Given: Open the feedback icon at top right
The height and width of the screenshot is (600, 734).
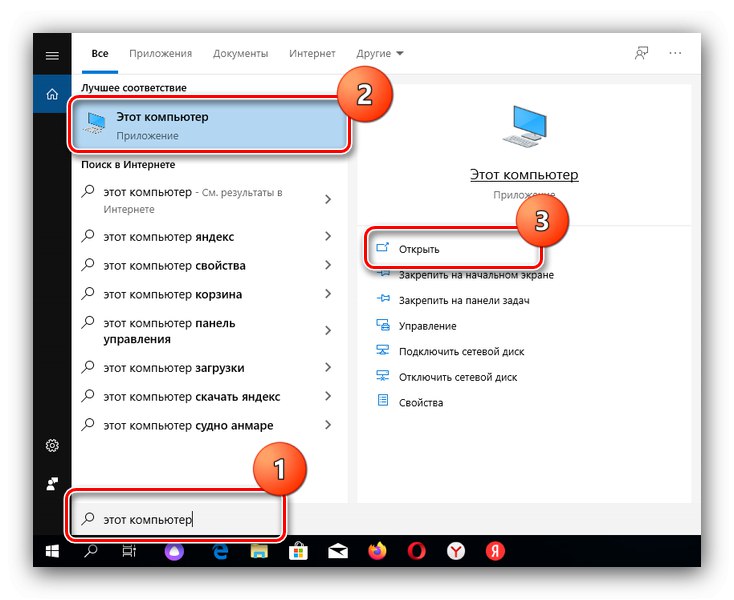Looking at the screenshot, I should (x=641, y=53).
